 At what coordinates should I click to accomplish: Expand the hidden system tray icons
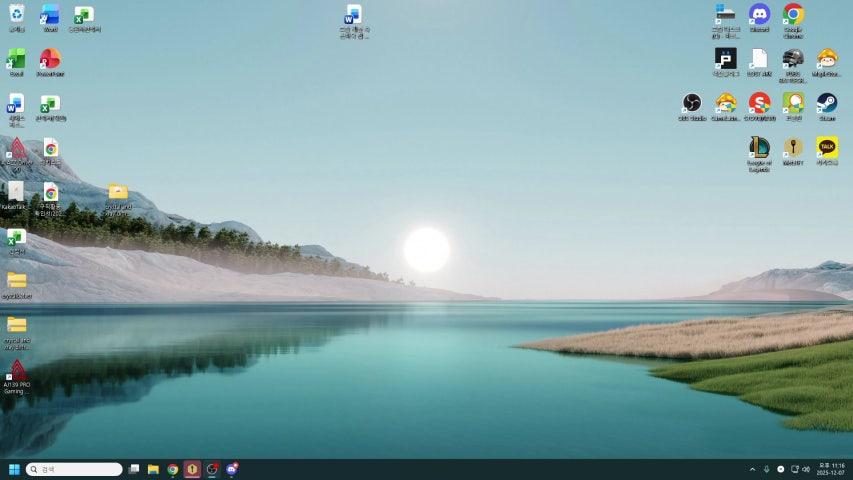[x=752, y=469]
